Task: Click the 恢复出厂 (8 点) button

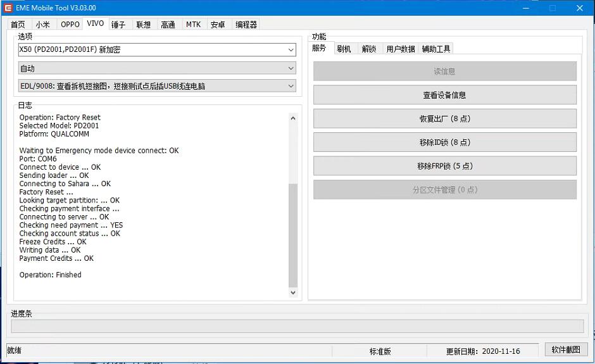Action: [x=445, y=119]
